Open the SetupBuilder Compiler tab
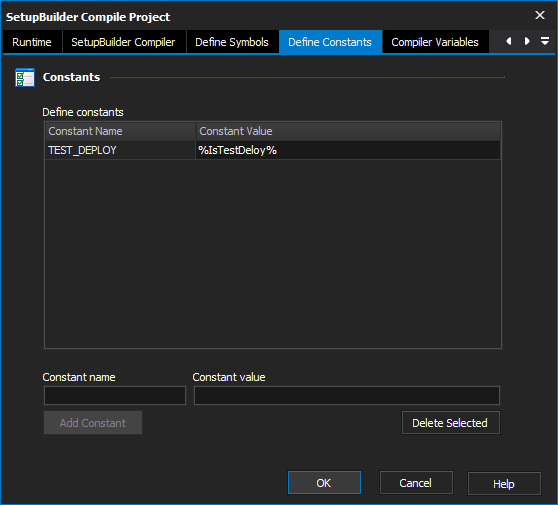 pyautogui.click(x=123, y=42)
